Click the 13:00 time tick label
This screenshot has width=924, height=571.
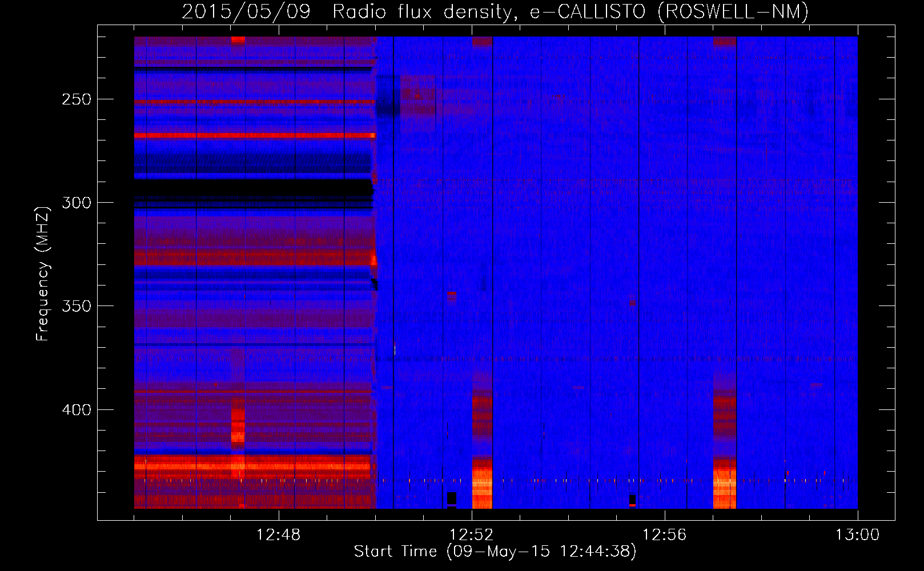point(857,535)
